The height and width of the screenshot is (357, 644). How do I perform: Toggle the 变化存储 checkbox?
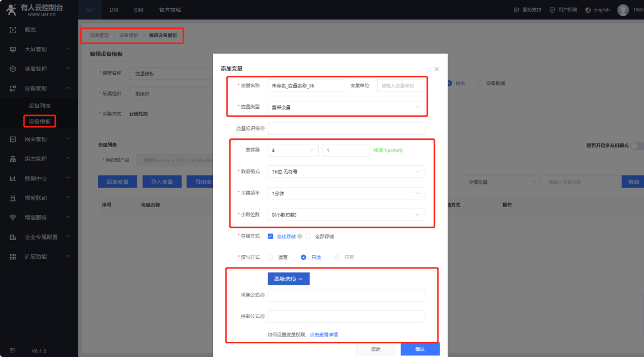click(270, 236)
